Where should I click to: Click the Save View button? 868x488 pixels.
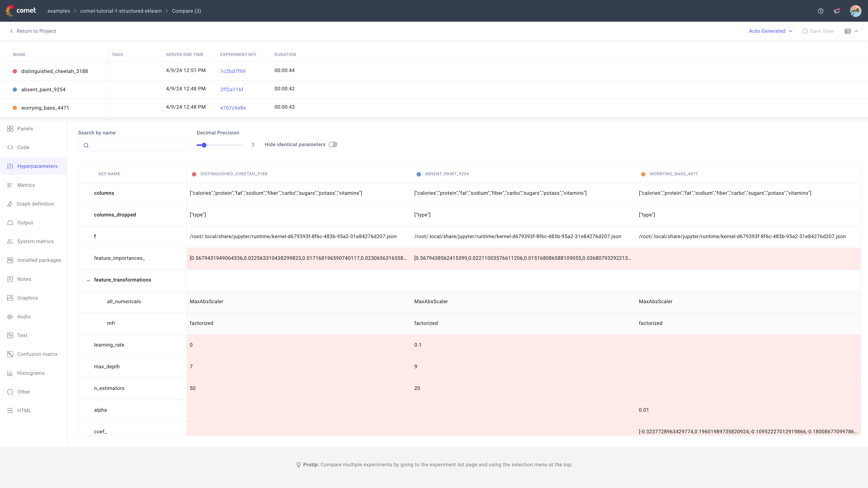[x=818, y=31]
